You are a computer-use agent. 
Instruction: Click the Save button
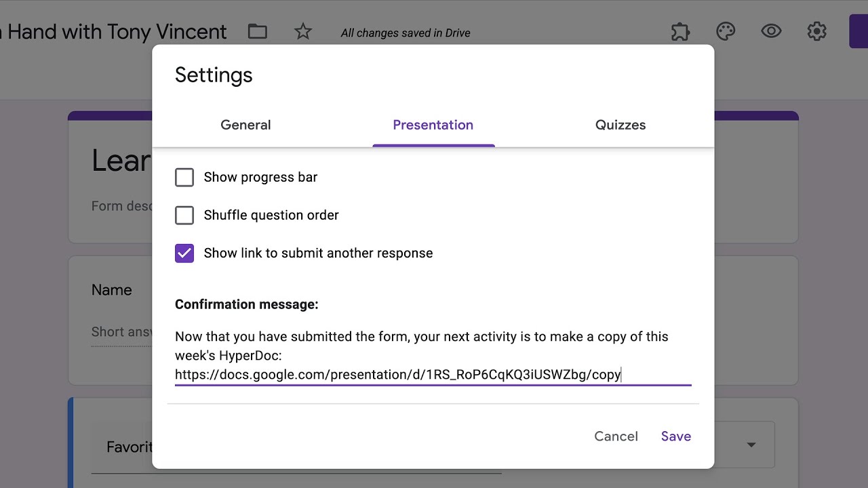coord(676,436)
